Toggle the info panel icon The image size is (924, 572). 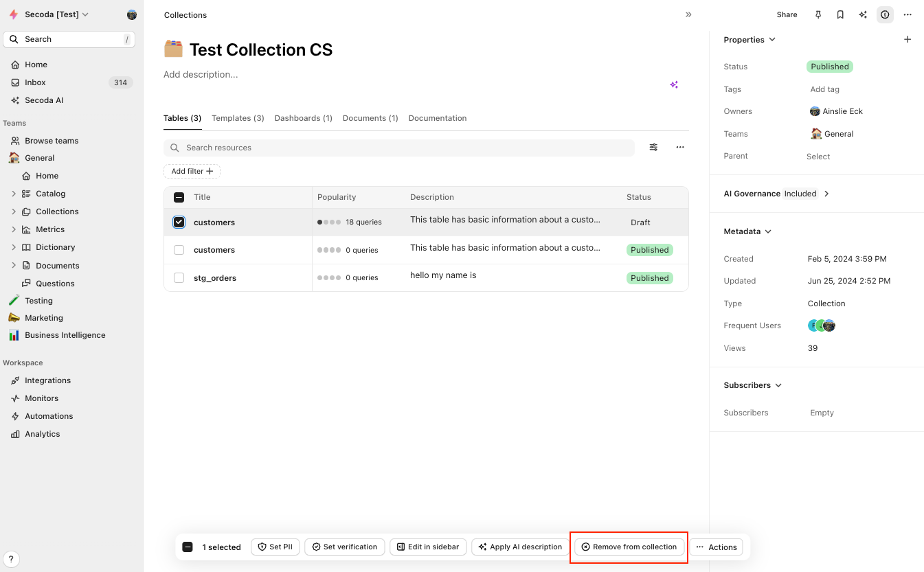(885, 14)
